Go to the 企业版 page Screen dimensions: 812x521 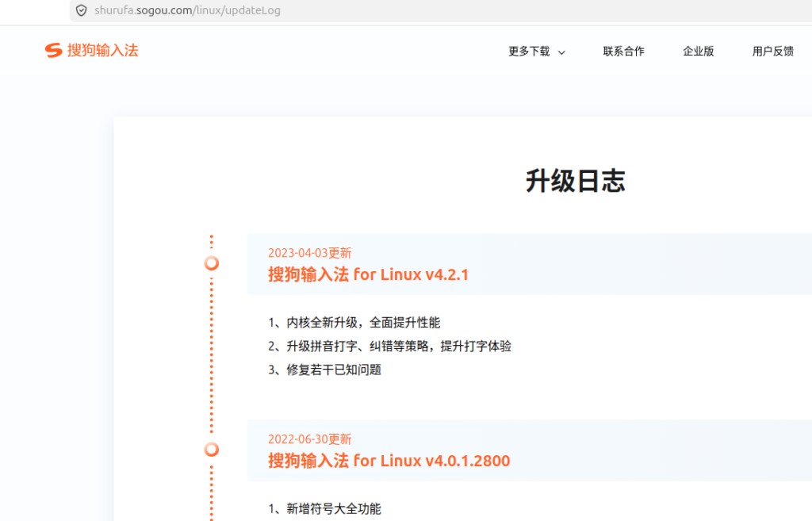coord(698,52)
